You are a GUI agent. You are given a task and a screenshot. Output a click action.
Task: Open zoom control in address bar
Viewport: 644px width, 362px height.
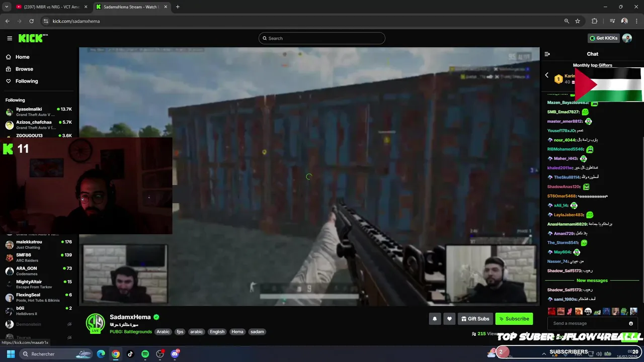point(567,21)
